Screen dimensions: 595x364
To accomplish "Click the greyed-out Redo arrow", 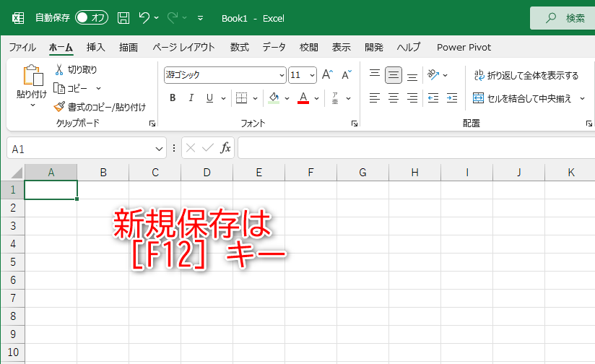I will [x=173, y=17].
